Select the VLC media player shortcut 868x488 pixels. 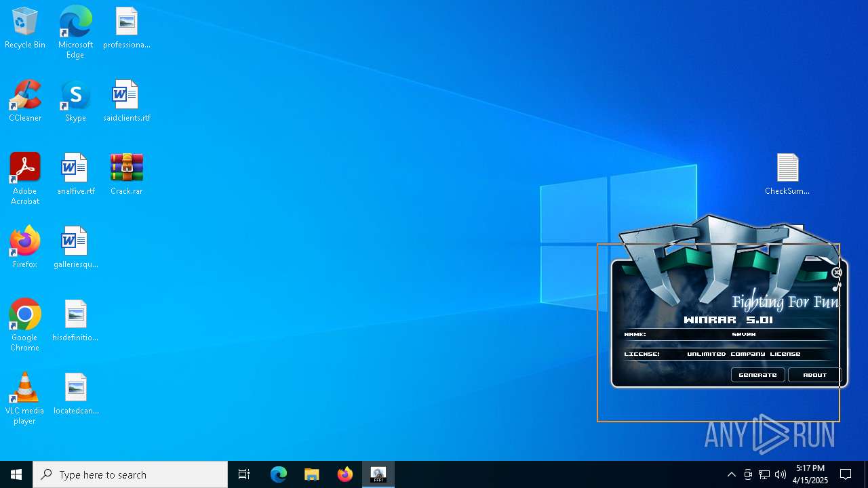[25, 399]
